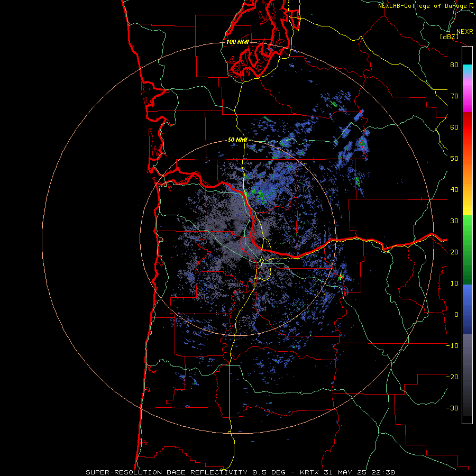Viewport: 476px width, 476px height.
Task: Click the bright yellow-red radar echo core
Action: click(x=341, y=277)
